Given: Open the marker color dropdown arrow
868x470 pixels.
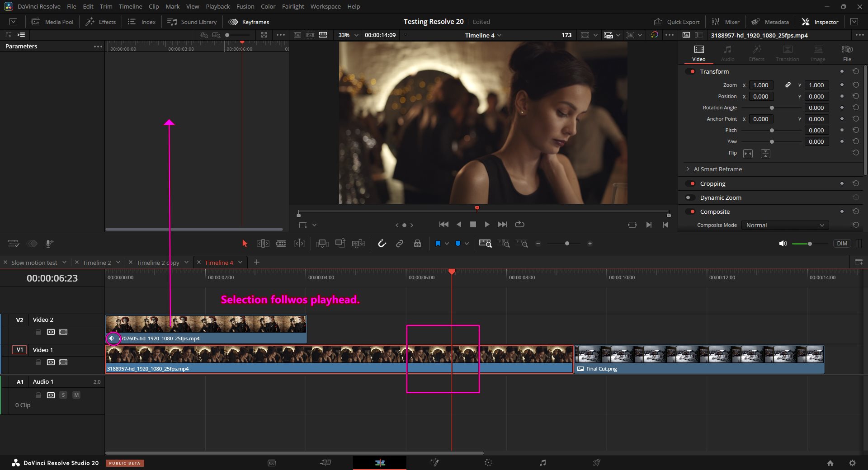Looking at the screenshot, I should pyautogui.click(x=467, y=244).
